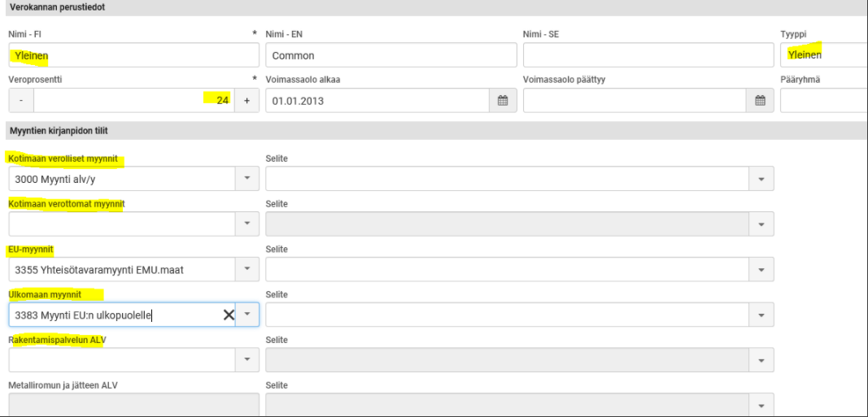Open Selite dropdown for EU-myynnit
The width and height of the screenshot is (868, 417).
(761, 270)
